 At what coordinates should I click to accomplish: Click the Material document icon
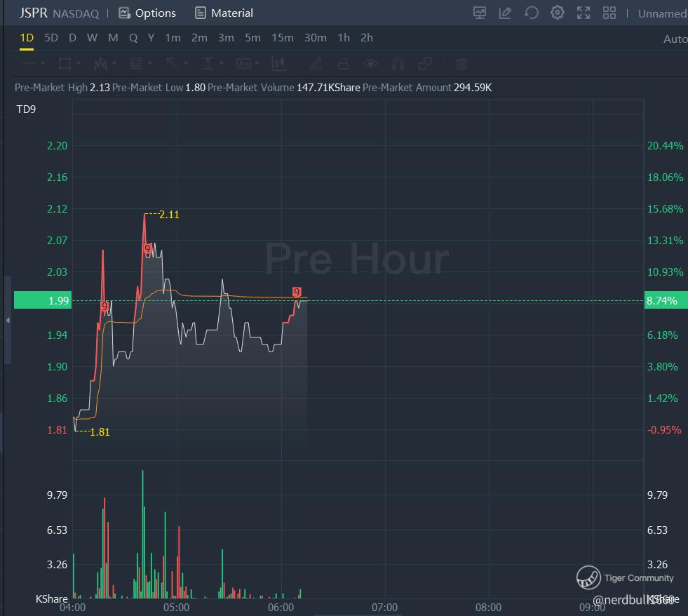(200, 13)
